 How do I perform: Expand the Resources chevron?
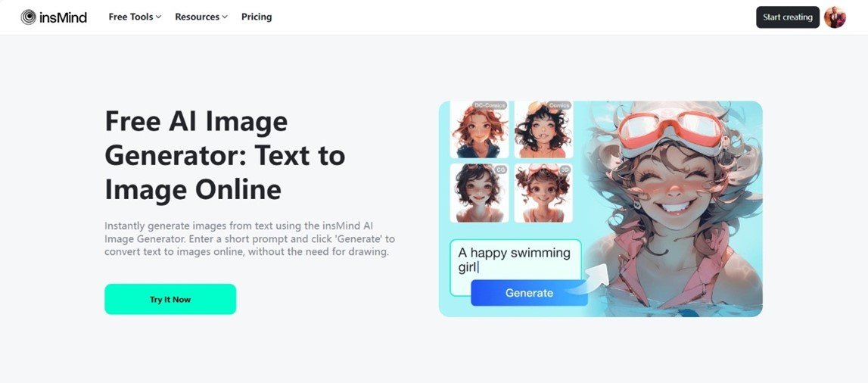[x=225, y=17]
